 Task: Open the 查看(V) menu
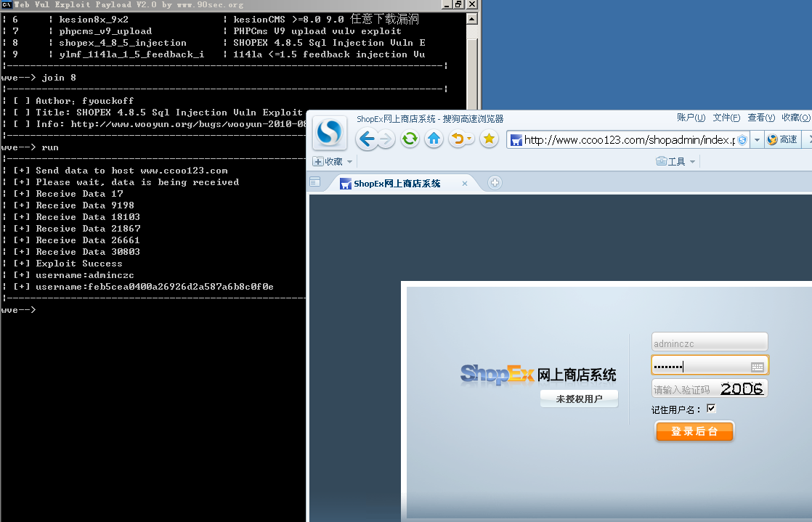(761, 118)
